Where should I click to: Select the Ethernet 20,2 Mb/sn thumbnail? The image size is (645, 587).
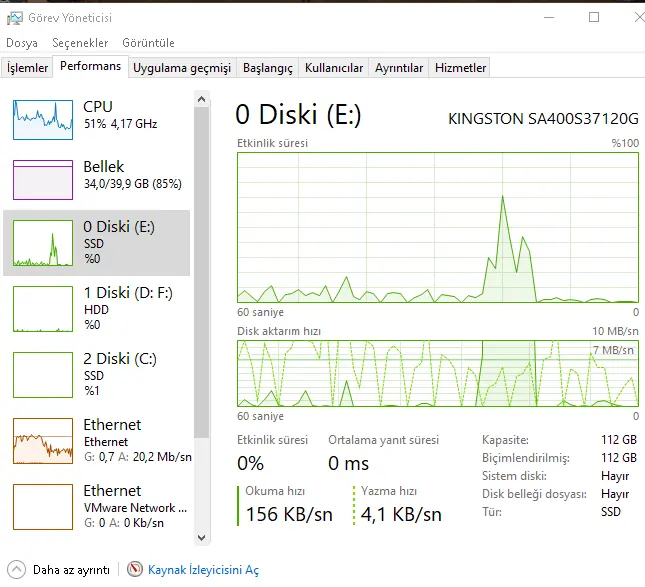43,441
